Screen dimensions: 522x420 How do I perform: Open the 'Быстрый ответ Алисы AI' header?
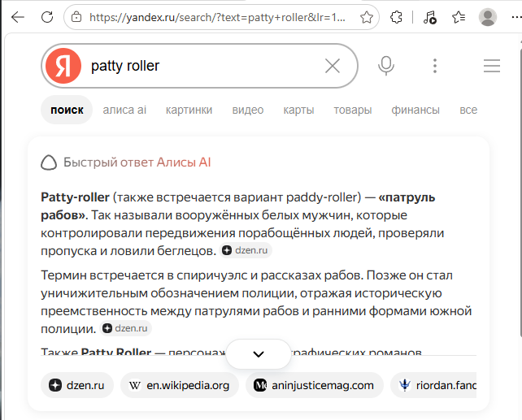click(137, 162)
